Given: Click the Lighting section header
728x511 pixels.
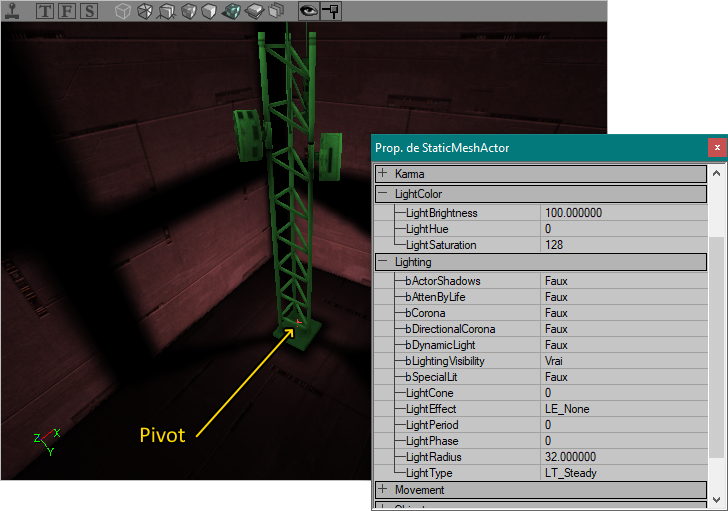Looking at the screenshot, I should 420,262.
